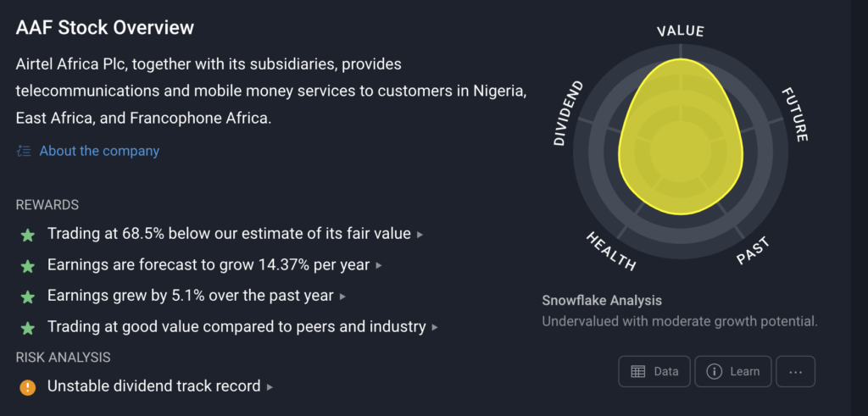This screenshot has width=868, height=416.
Task: Open the About the company link
Action: 99,151
